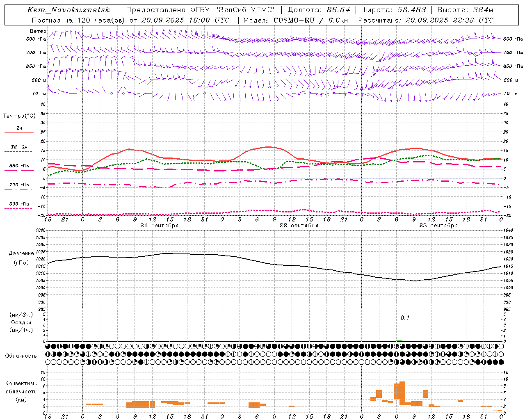Select the latitude value Широта: 53.483

coord(393,10)
